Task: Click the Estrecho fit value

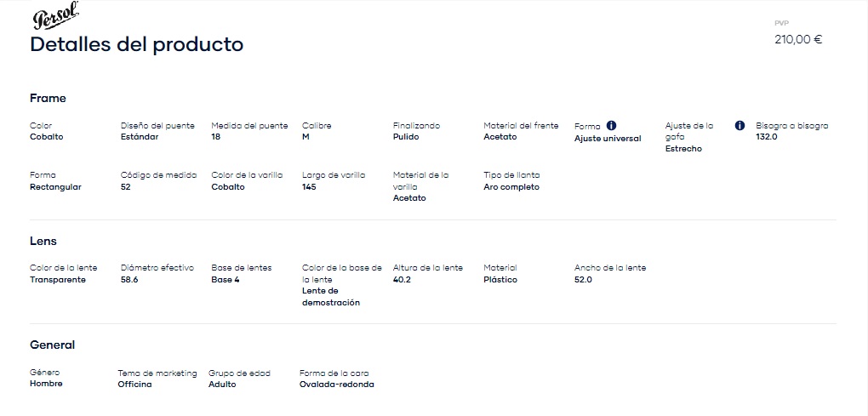Action: click(683, 149)
